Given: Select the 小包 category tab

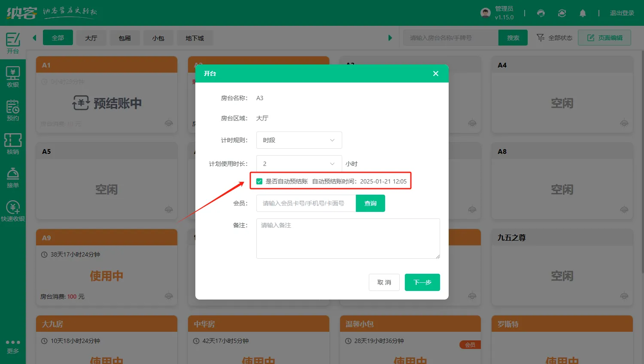Looking at the screenshot, I should tap(158, 38).
